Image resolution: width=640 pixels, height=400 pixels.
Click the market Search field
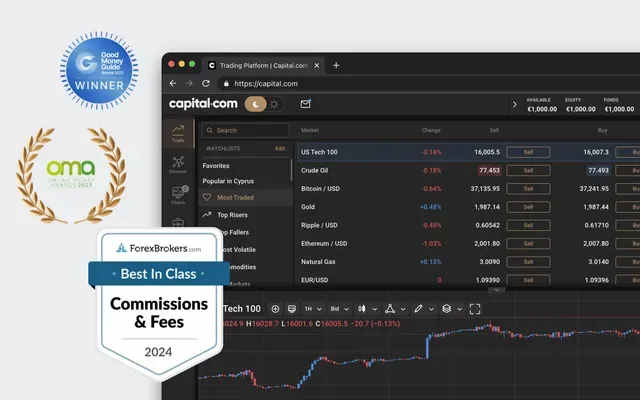click(248, 130)
